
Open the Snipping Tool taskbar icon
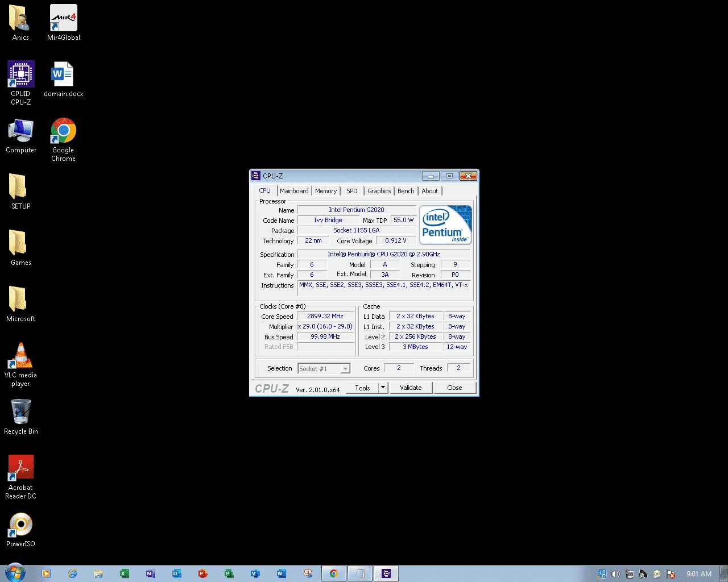(x=308, y=573)
